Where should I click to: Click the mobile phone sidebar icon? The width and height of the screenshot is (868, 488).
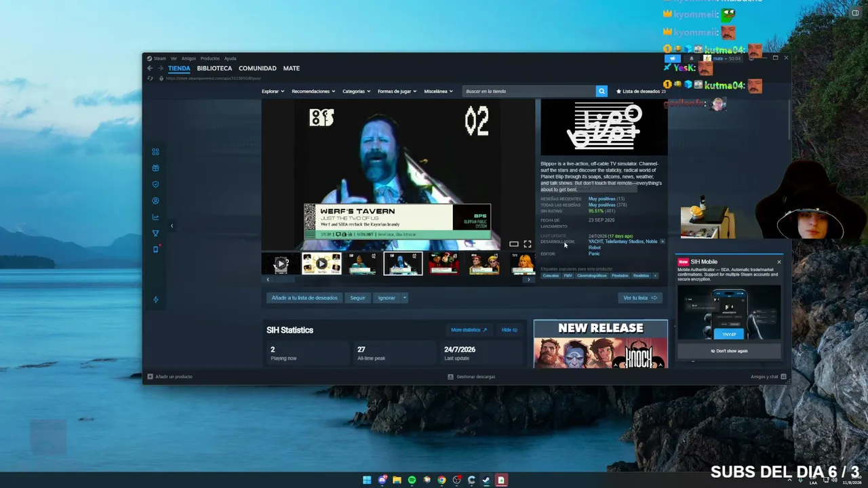pyautogui.click(x=155, y=249)
